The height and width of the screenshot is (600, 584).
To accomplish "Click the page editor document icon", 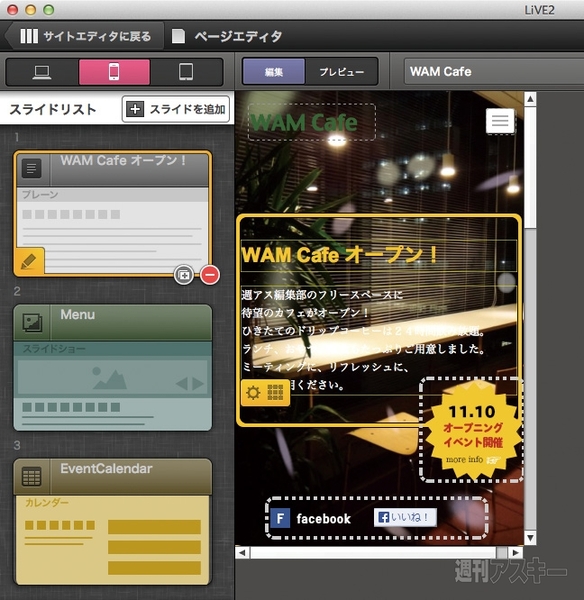I will pyautogui.click(x=178, y=36).
